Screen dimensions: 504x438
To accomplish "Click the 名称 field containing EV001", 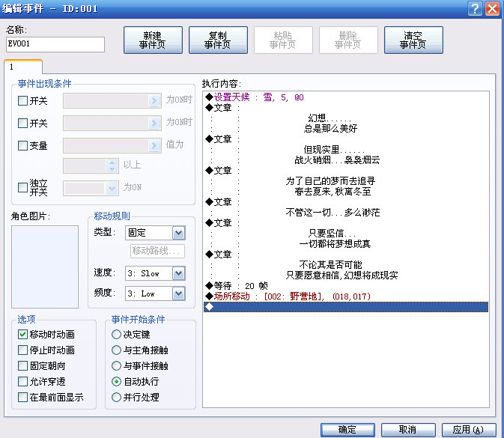I will point(55,44).
